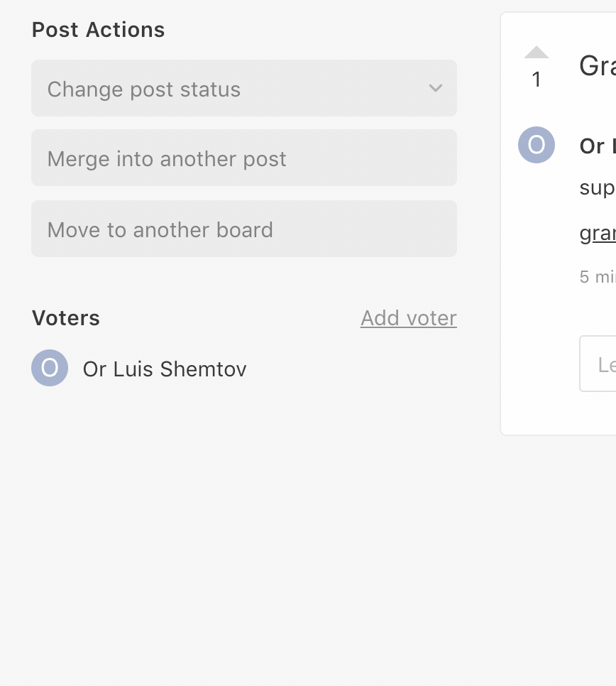The width and height of the screenshot is (616, 686).
Task: Click the post description text starting sup
Action: tap(598, 188)
